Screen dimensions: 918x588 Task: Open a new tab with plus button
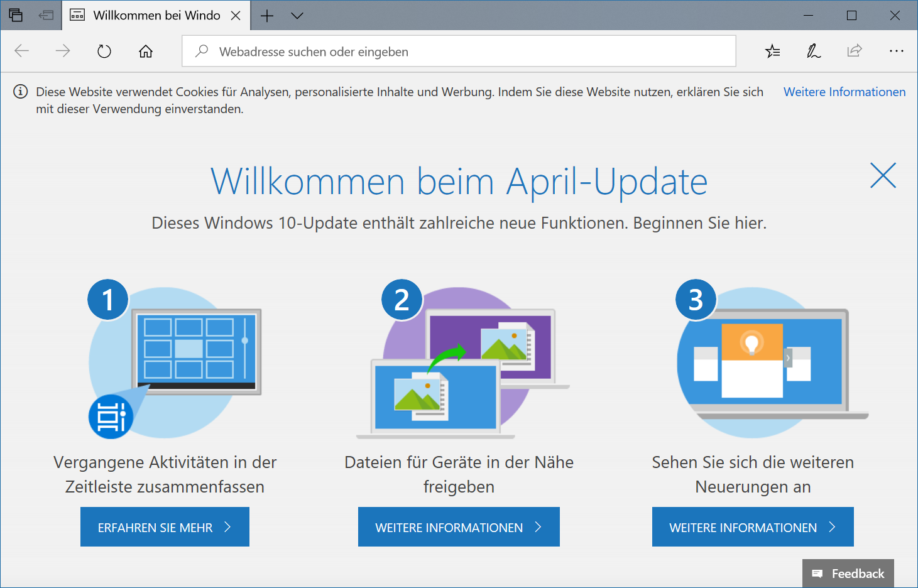click(267, 15)
